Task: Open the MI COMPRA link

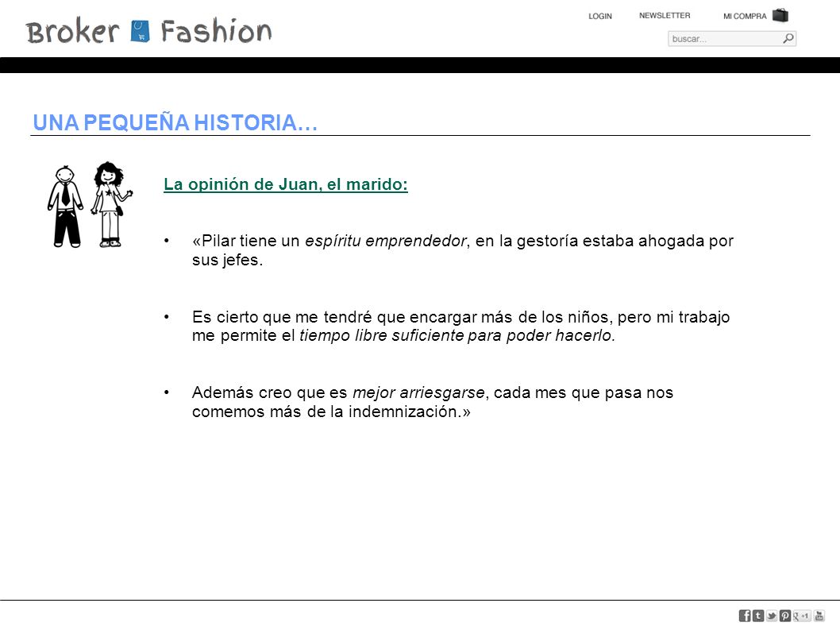Action: (745, 16)
